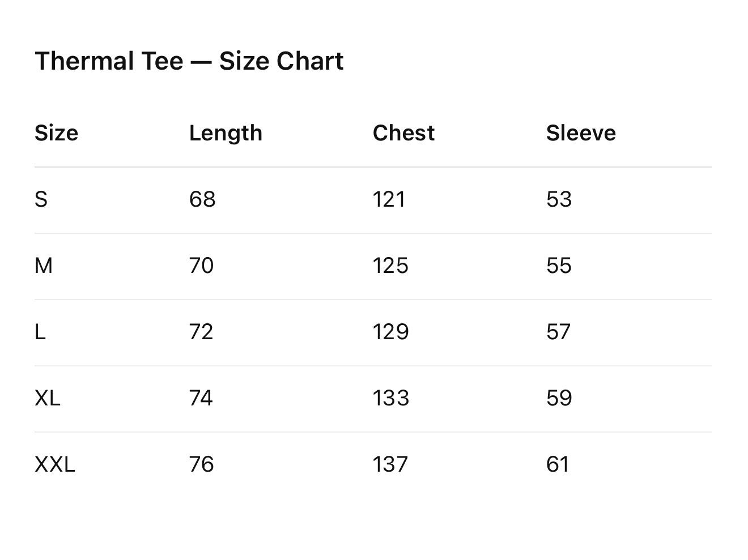Image resolution: width=748 pixels, height=560 pixels.
Task: Select the XXL size row label
Action: coord(54,464)
